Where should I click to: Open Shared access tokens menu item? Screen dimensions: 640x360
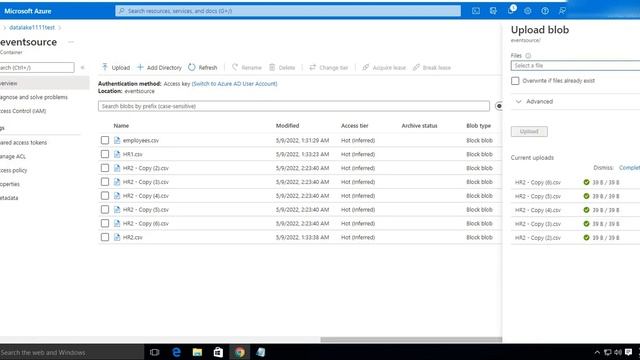tap(23, 142)
